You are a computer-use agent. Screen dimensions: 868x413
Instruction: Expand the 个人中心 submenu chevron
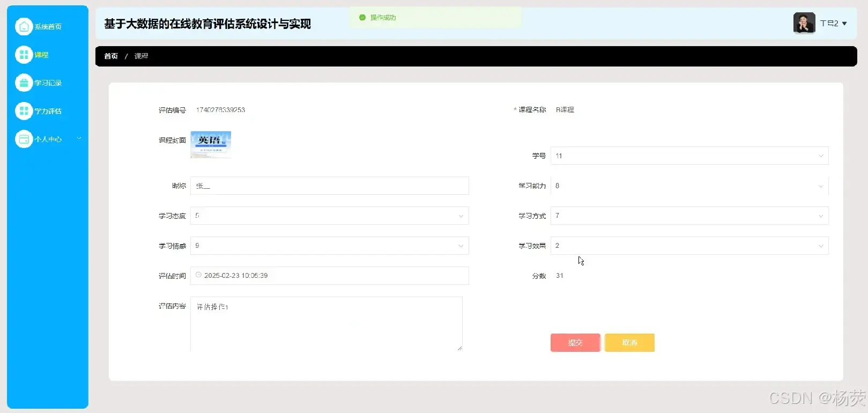pyautogui.click(x=79, y=138)
